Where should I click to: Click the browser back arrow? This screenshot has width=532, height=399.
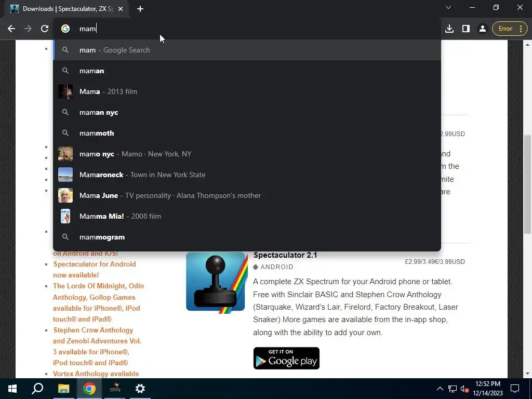click(11, 29)
